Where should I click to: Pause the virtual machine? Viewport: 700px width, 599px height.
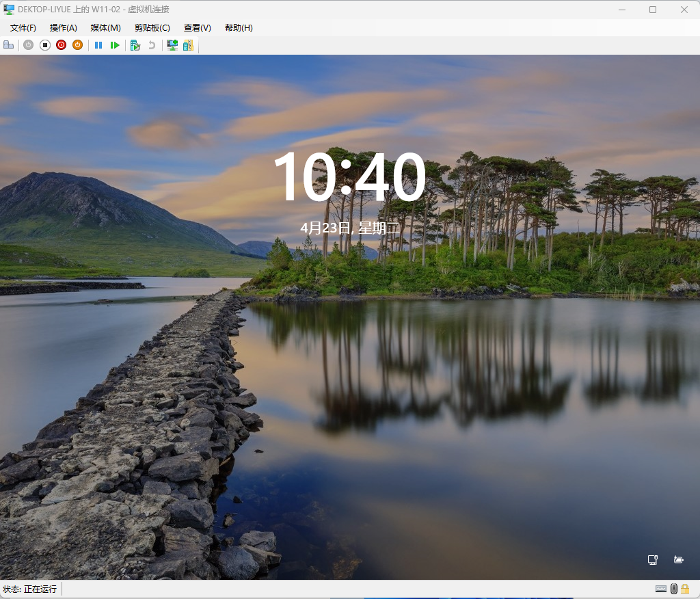point(98,45)
